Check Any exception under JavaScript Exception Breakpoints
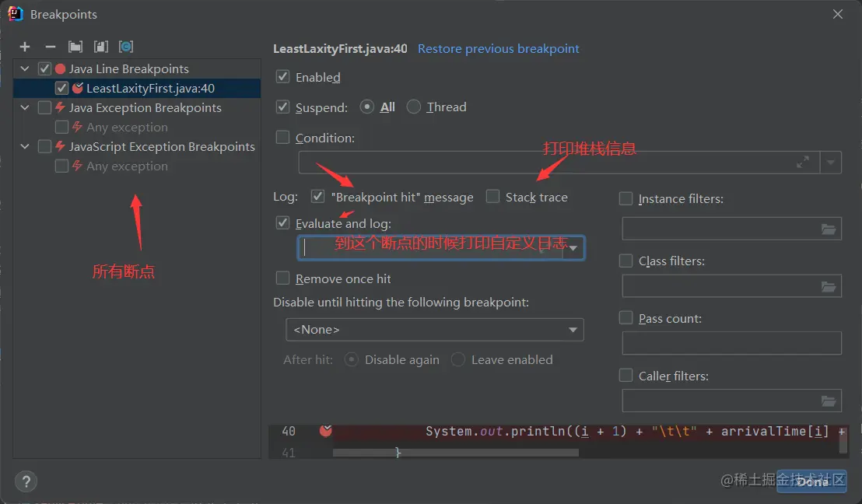Screen dimensions: 862x504 (x=61, y=166)
